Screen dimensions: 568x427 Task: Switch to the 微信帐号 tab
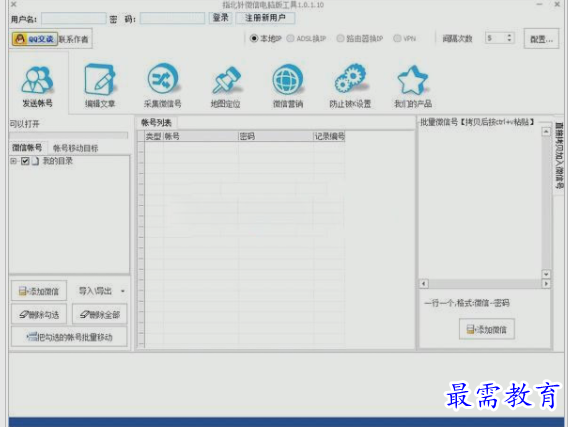tap(27, 147)
